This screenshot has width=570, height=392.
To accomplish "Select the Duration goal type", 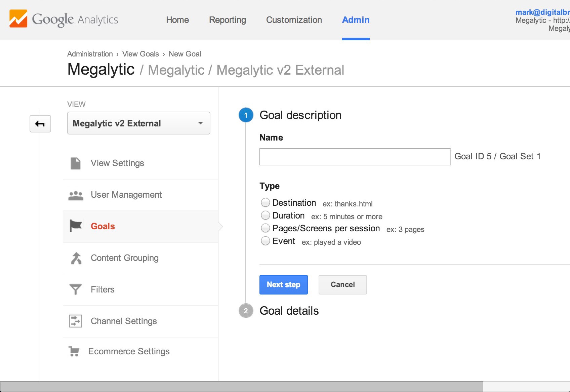I will pos(266,215).
